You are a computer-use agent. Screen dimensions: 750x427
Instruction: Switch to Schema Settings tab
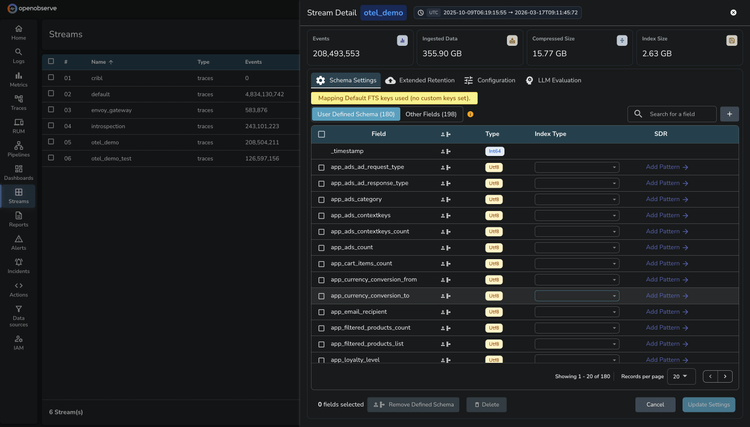[346, 80]
